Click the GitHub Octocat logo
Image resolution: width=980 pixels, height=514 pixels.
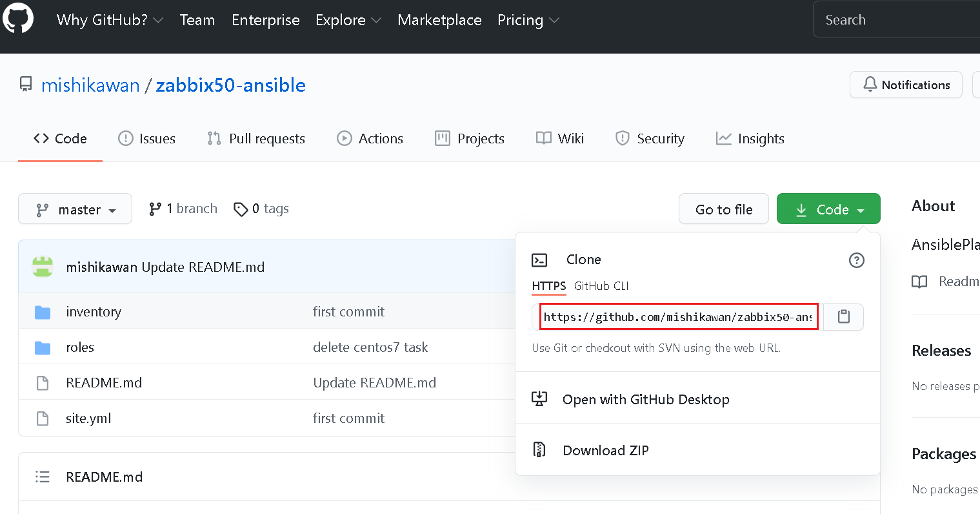pos(18,19)
